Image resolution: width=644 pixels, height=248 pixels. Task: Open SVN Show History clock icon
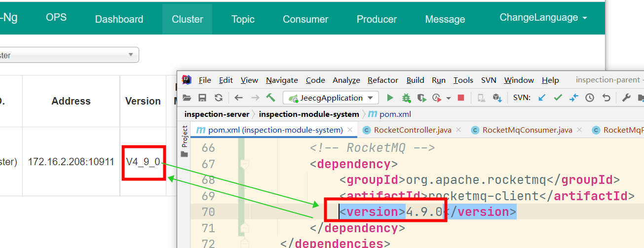[x=590, y=98]
